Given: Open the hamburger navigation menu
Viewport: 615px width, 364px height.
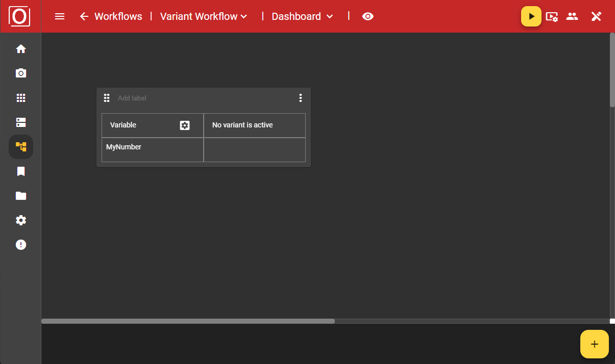Looking at the screenshot, I should pos(60,16).
